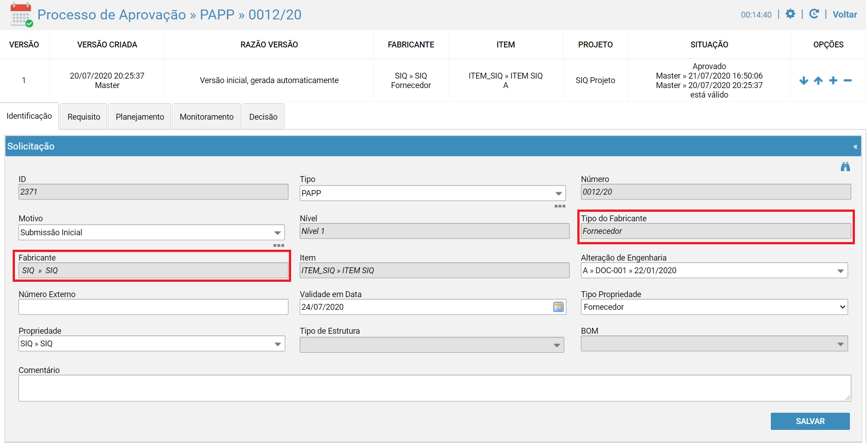This screenshot has height=443, width=868.
Task: Click the up arrow option icon
Action: (x=818, y=80)
